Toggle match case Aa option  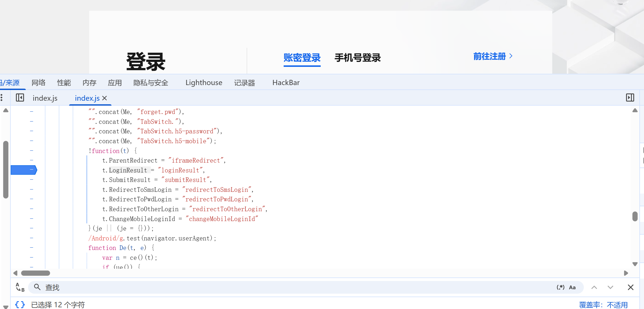coord(572,287)
